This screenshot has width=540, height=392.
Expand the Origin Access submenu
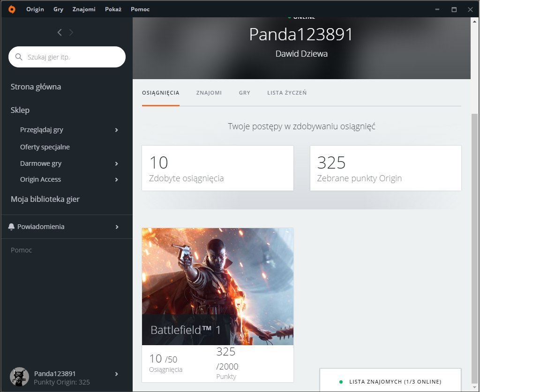point(117,180)
